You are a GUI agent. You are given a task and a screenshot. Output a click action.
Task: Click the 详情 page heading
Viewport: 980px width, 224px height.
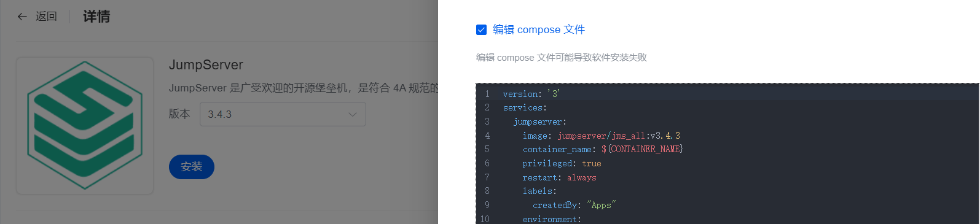tap(96, 17)
